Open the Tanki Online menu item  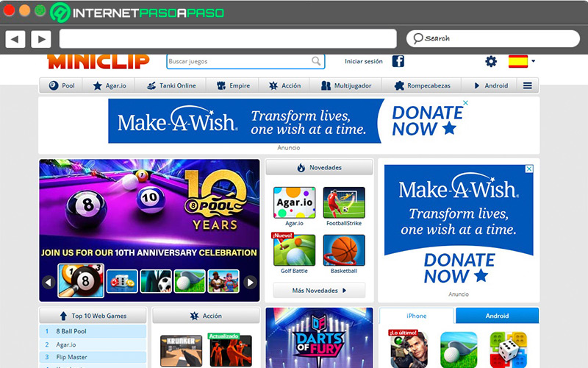click(171, 85)
